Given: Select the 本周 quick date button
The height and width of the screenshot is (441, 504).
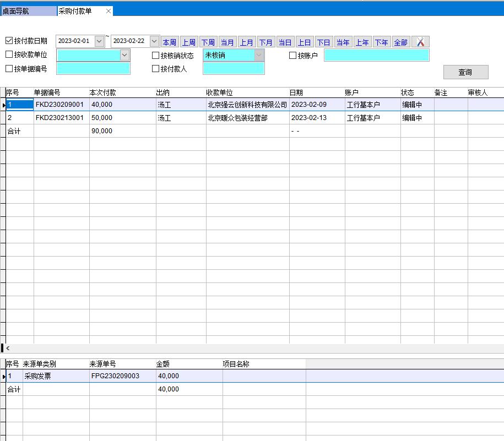Looking at the screenshot, I should tap(170, 42).
